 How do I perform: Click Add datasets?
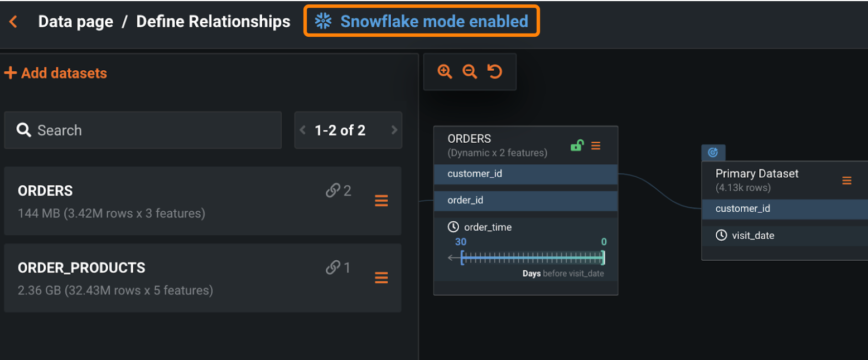pyautogui.click(x=56, y=73)
